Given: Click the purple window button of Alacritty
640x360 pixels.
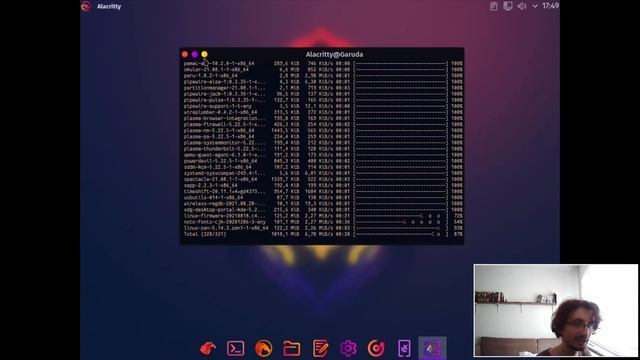Looking at the screenshot, I should point(195,54).
